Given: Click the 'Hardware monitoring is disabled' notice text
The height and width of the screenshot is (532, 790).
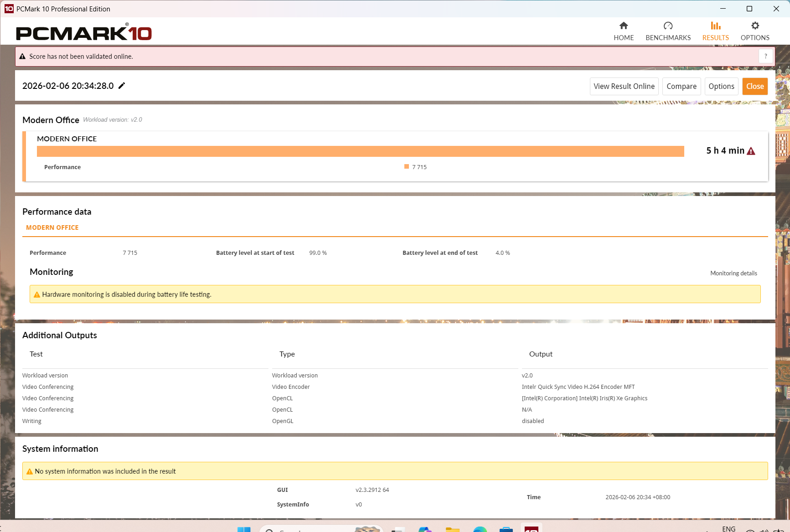Looking at the screenshot, I should click(x=127, y=294).
